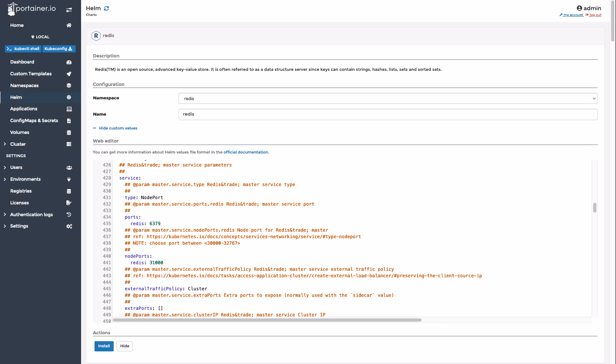
Task: Click the web editor horizontal scrollbar
Action: [x=267, y=320]
